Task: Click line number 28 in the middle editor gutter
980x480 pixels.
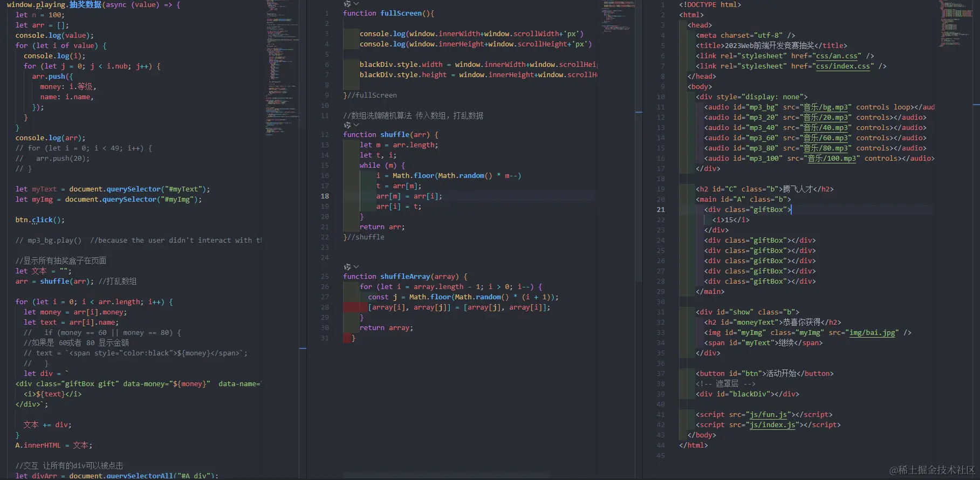Action: click(325, 307)
